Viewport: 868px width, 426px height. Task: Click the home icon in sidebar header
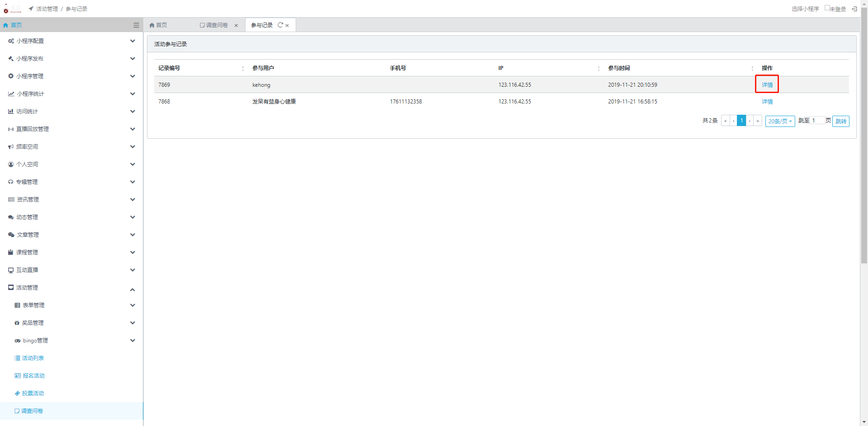pos(6,25)
